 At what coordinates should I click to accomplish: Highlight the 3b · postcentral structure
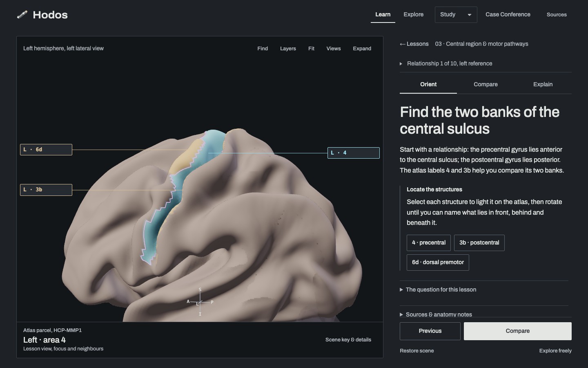coord(479,243)
